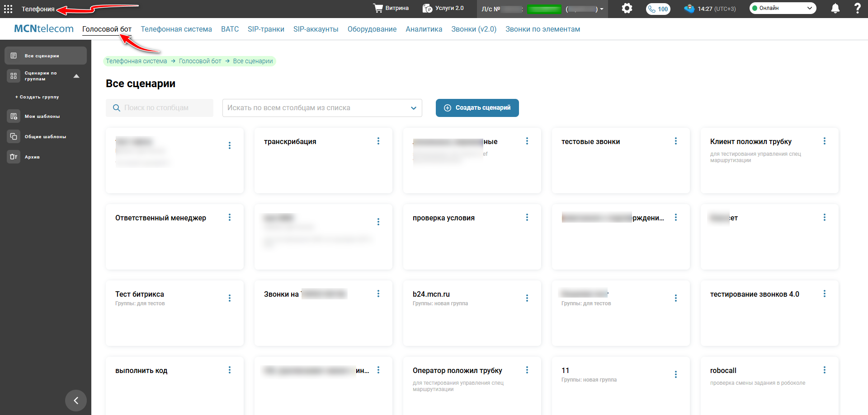Open options menu of тестовые звонки card
The width and height of the screenshot is (868, 415).
[676, 141]
